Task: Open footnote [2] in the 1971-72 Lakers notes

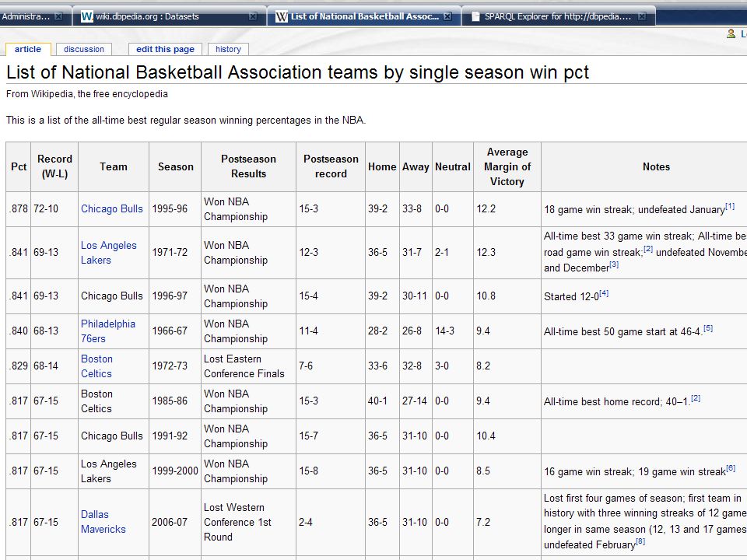Action: (648, 249)
